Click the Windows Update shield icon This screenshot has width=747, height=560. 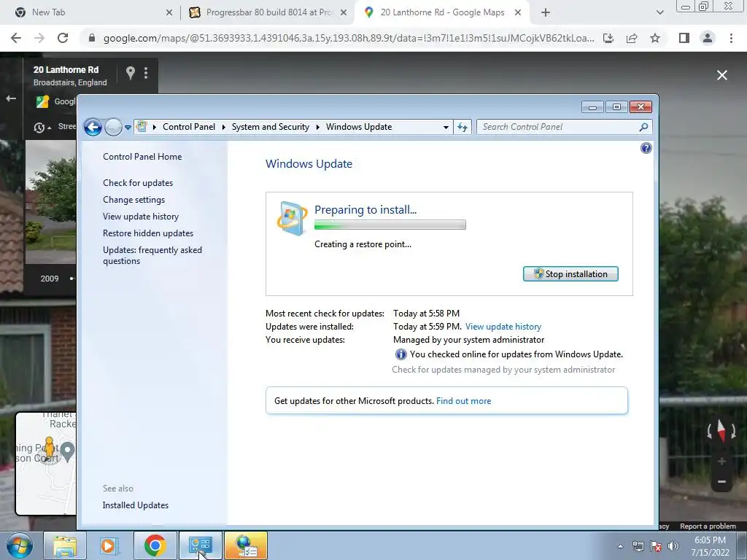point(292,219)
